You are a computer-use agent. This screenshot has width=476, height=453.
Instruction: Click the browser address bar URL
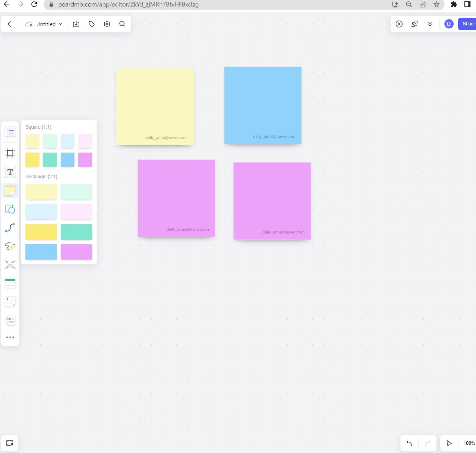[128, 4]
